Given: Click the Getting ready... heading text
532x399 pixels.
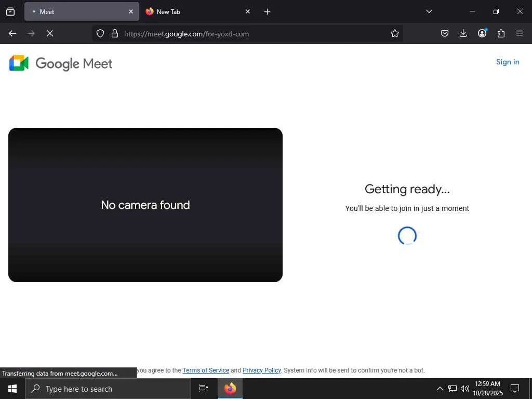Looking at the screenshot, I should pyautogui.click(x=407, y=189).
